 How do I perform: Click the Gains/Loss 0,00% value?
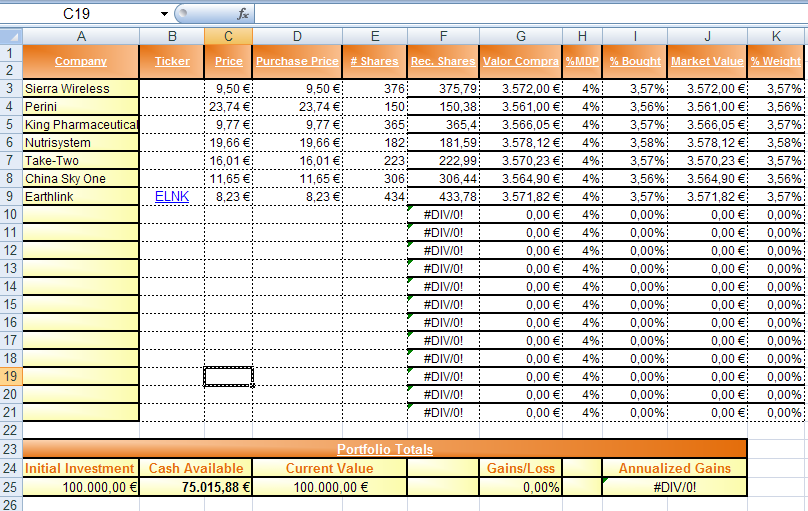tap(521, 487)
